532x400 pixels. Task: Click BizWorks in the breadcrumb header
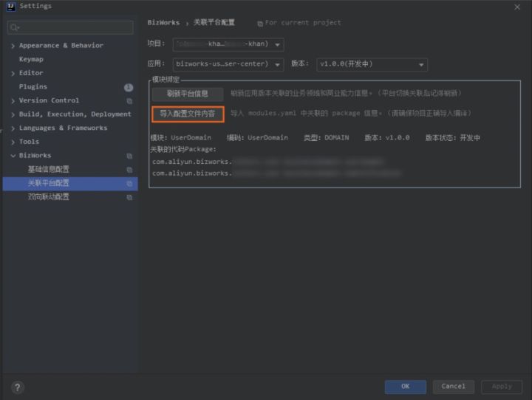[163, 23]
